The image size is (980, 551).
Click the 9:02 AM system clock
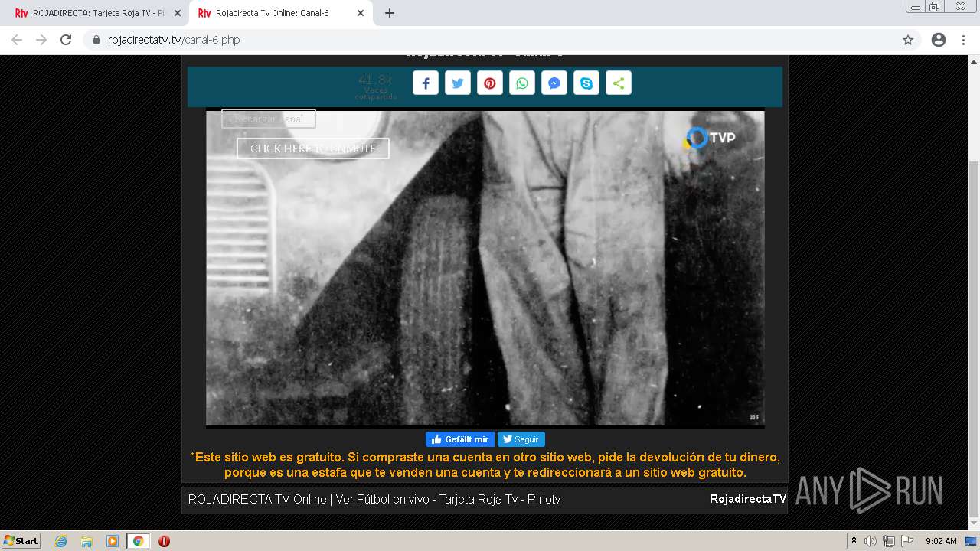pos(941,541)
